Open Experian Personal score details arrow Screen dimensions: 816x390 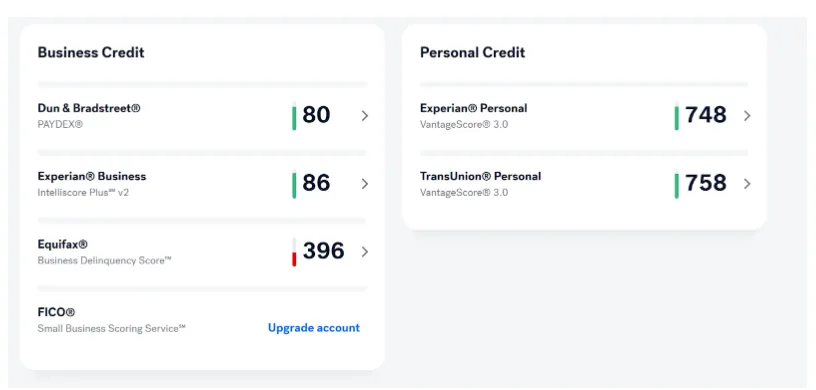[747, 116]
